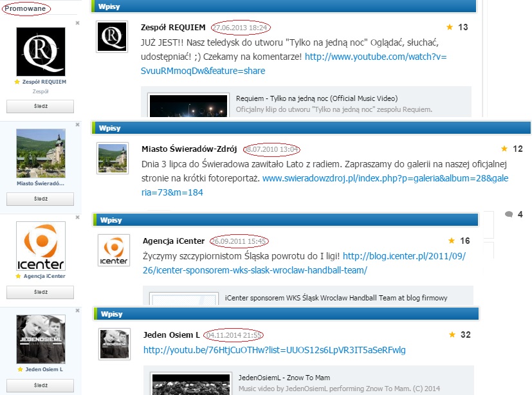Click the star count '12'

tap(518, 149)
